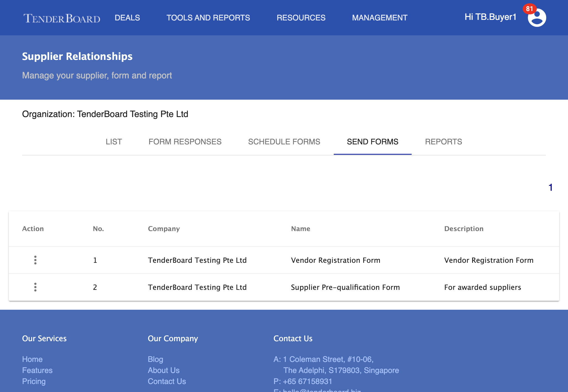Switch to the LIST tab

point(114,142)
